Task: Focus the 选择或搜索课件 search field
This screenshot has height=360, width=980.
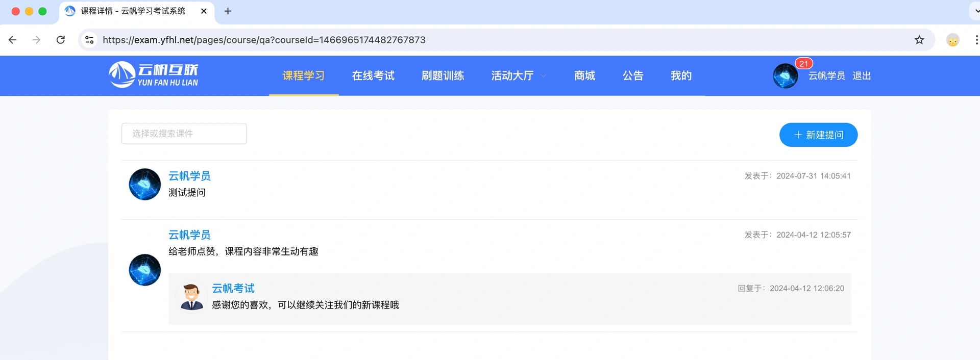Action: click(184, 134)
